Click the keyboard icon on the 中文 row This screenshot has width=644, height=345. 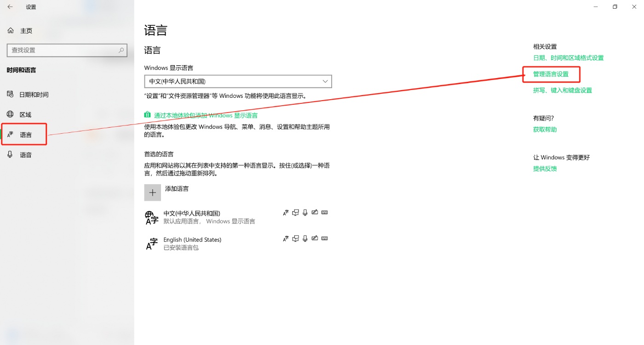pyautogui.click(x=324, y=212)
